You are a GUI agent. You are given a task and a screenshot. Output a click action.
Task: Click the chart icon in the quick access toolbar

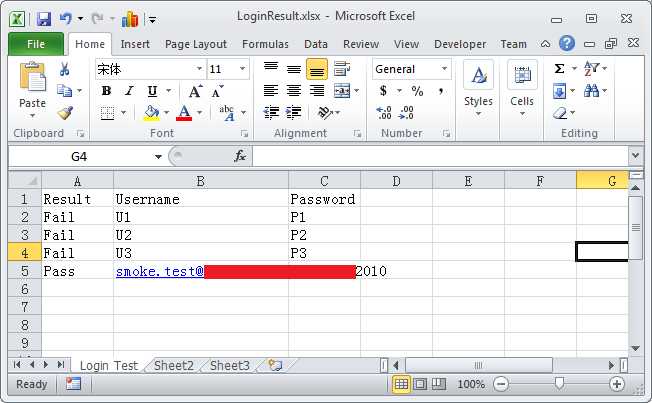[x=130, y=19]
